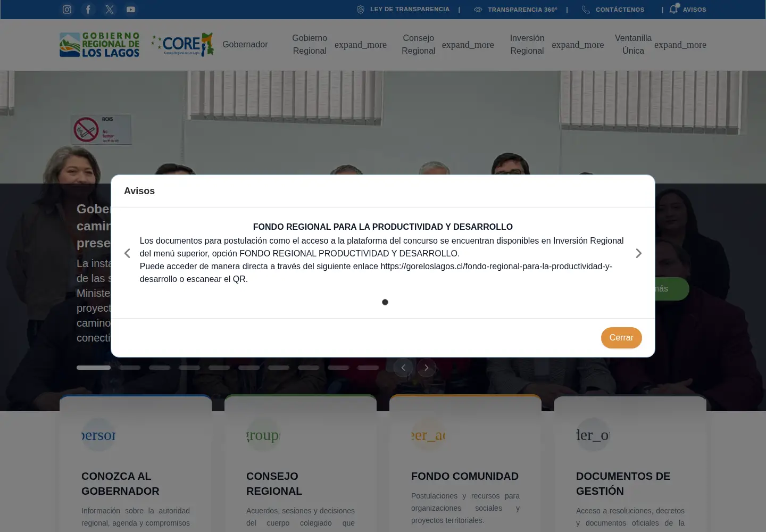Open the Contáctenos link
This screenshot has width=766, height=532.
(620, 10)
